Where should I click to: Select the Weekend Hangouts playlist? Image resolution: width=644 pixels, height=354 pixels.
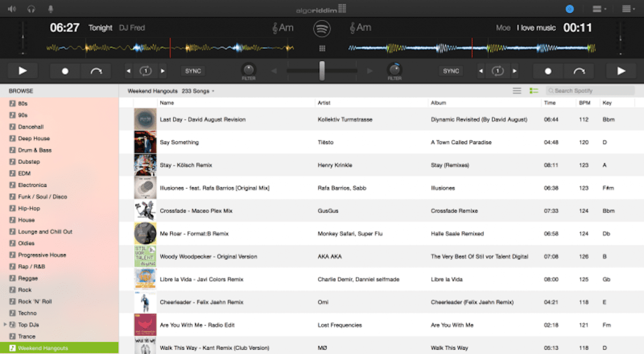[x=59, y=348]
